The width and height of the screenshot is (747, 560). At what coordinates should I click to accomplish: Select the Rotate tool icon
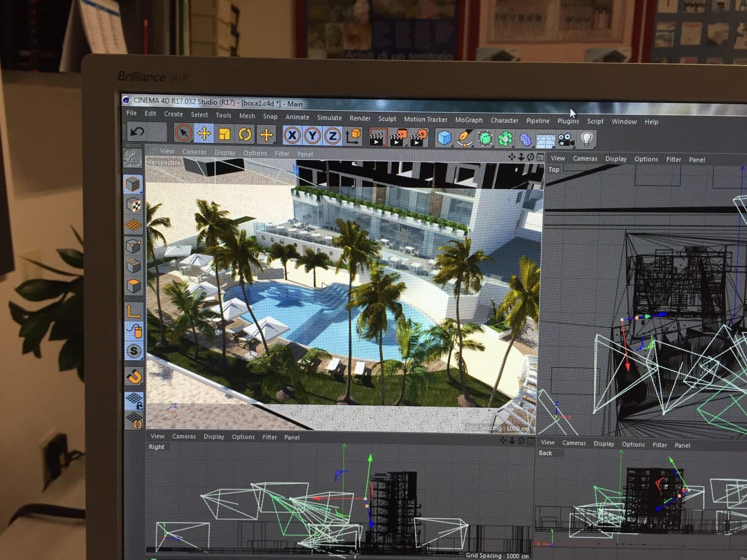click(x=245, y=135)
